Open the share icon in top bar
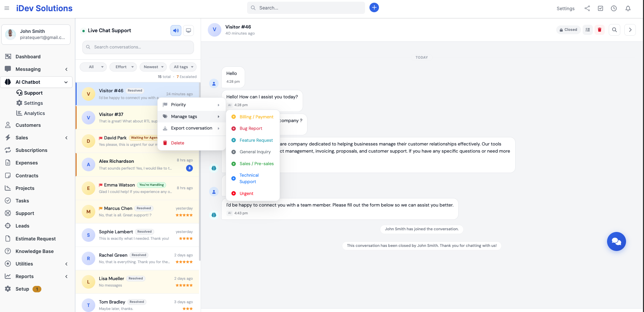 click(587, 8)
